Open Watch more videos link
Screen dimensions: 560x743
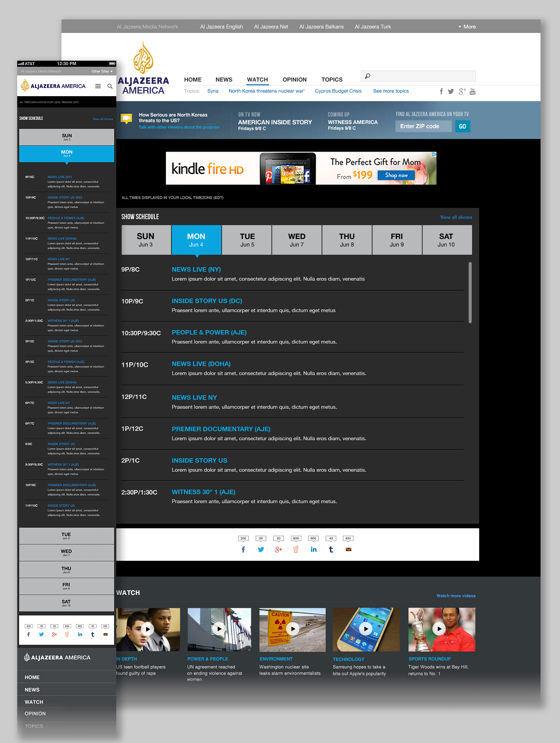click(456, 596)
